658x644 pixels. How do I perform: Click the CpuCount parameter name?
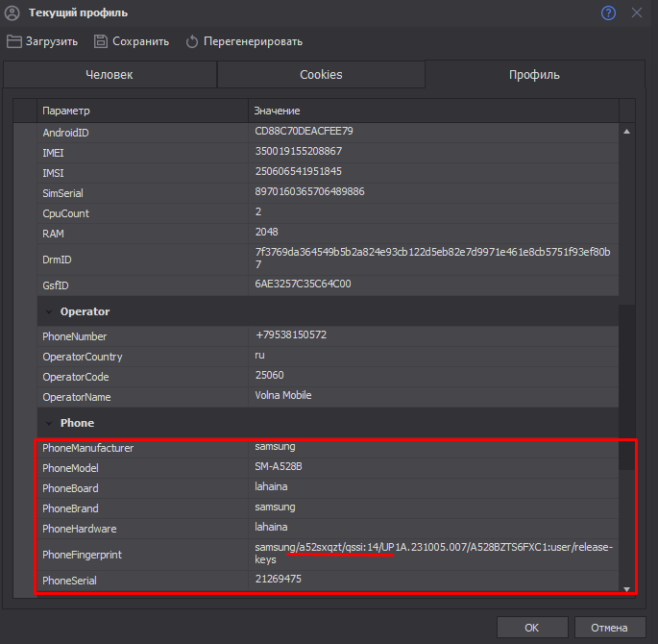[66, 213]
